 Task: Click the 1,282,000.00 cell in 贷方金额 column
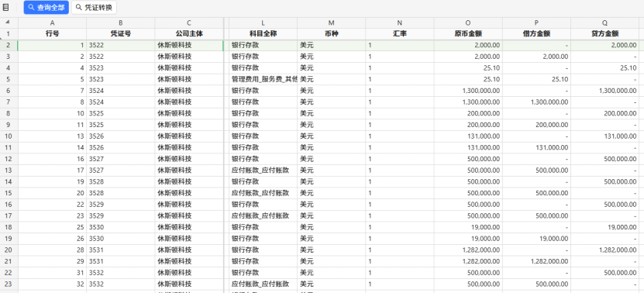point(605,250)
